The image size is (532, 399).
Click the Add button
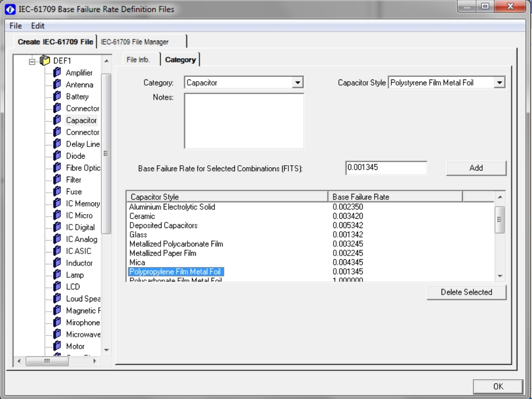[476, 168]
